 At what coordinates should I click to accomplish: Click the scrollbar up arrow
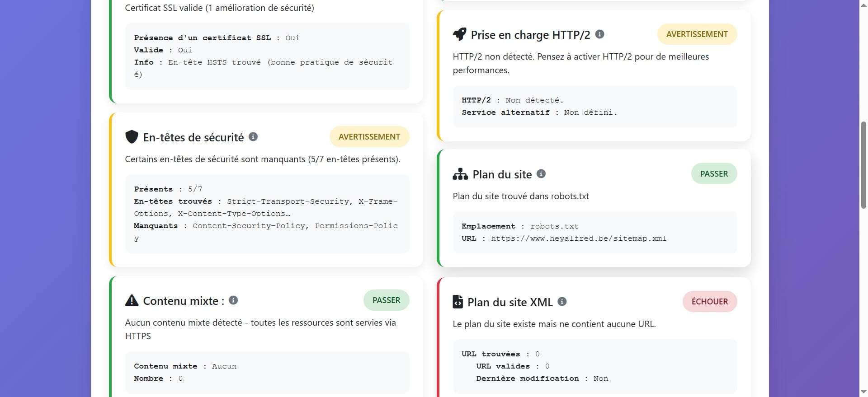click(x=864, y=5)
